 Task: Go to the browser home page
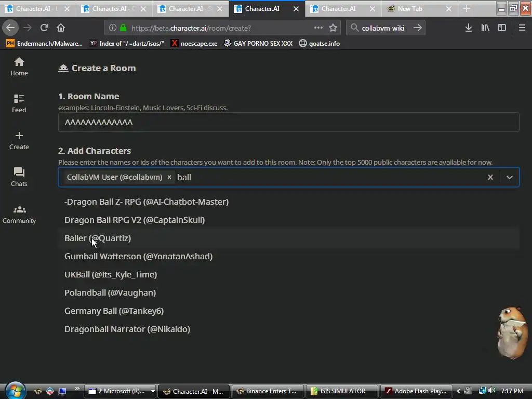click(61, 28)
